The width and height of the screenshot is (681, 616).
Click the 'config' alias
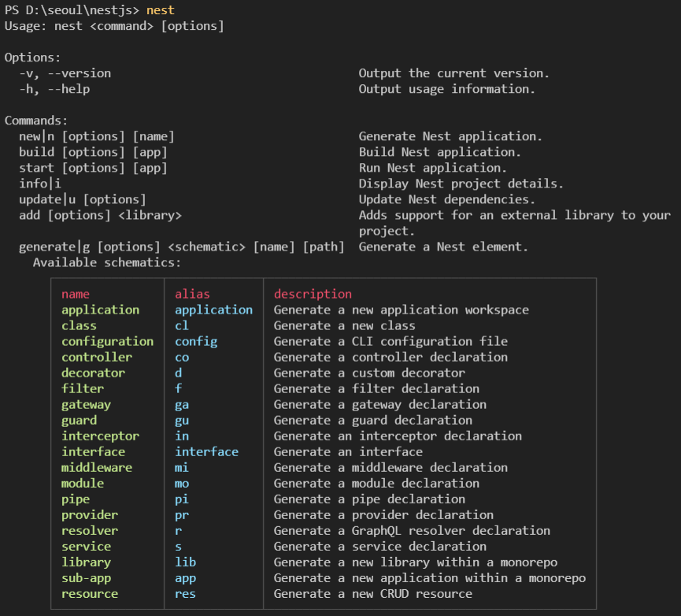[x=196, y=342]
